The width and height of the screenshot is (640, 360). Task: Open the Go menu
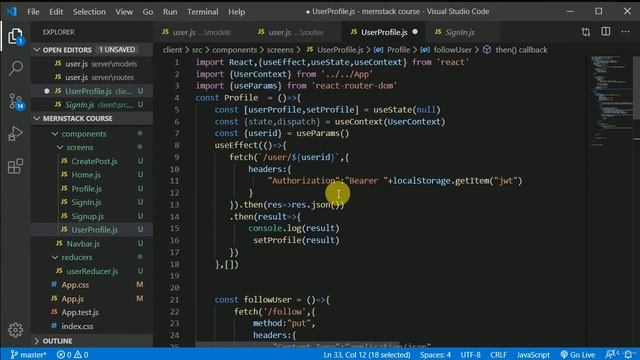[148, 12]
